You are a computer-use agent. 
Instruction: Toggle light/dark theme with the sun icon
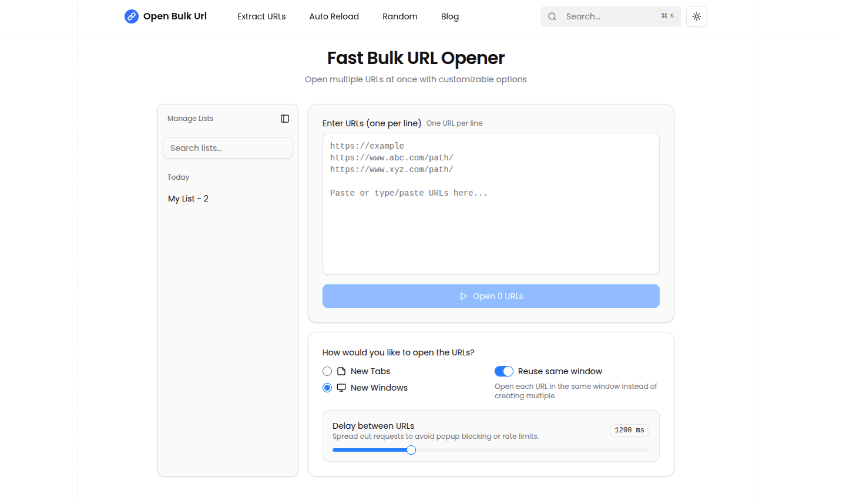tap(696, 16)
